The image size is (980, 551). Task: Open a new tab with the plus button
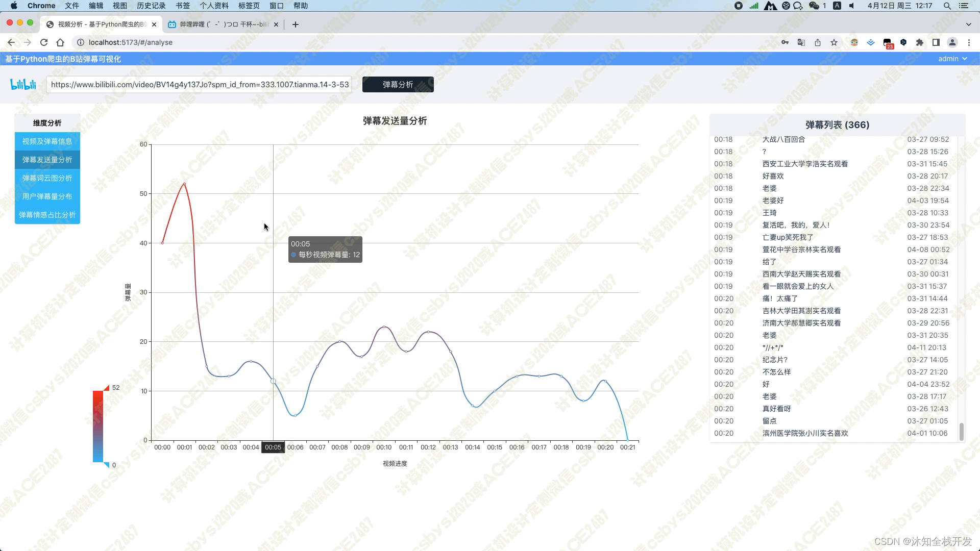[x=296, y=24]
